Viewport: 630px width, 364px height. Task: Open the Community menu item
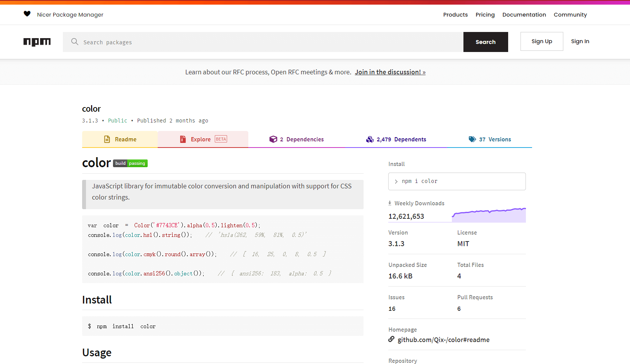coord(570,15)
